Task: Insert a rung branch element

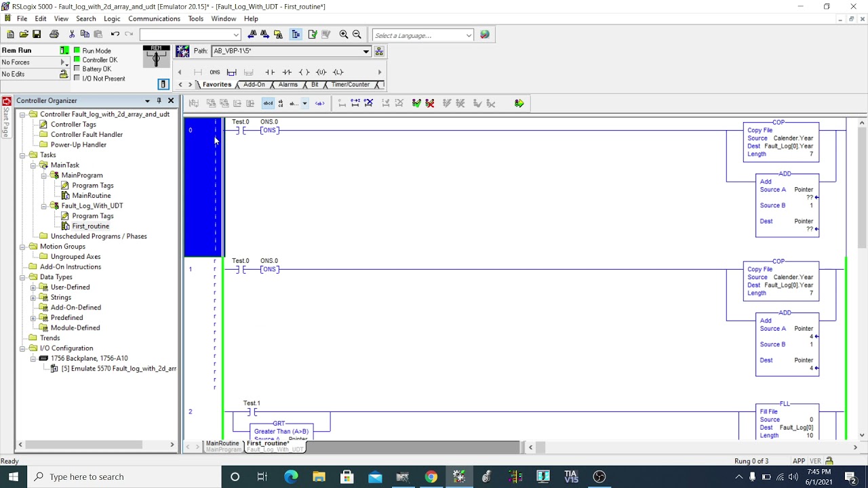Action: (232, 72)
